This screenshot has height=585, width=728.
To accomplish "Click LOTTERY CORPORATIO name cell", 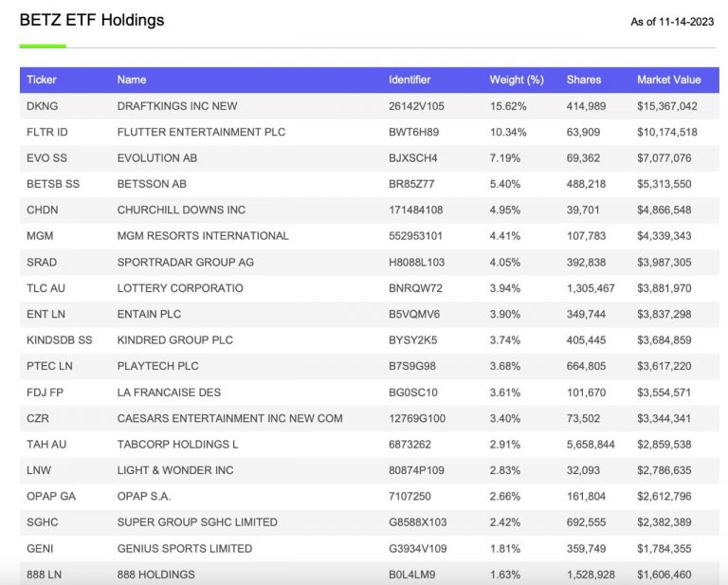I will click(x=180, y=288).
